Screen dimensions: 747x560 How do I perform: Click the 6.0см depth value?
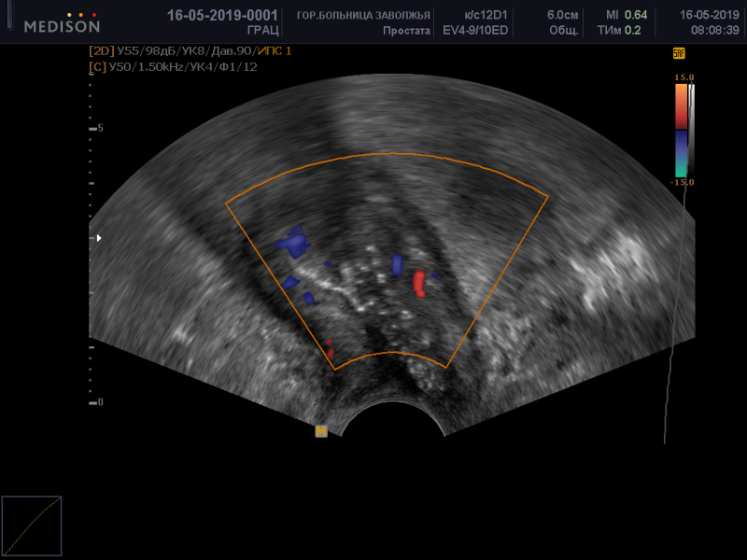pyautogui.click(x=563, y=15)
